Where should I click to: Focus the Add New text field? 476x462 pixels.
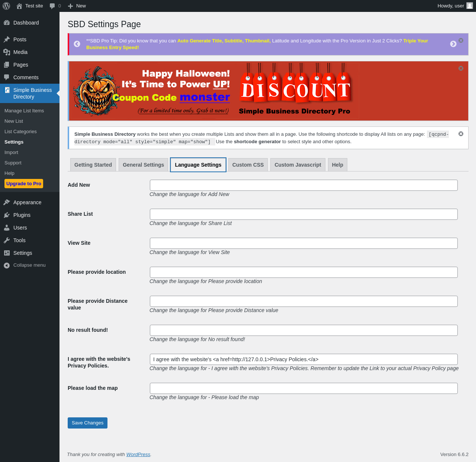pyautogui.click(x=304, y=185)
